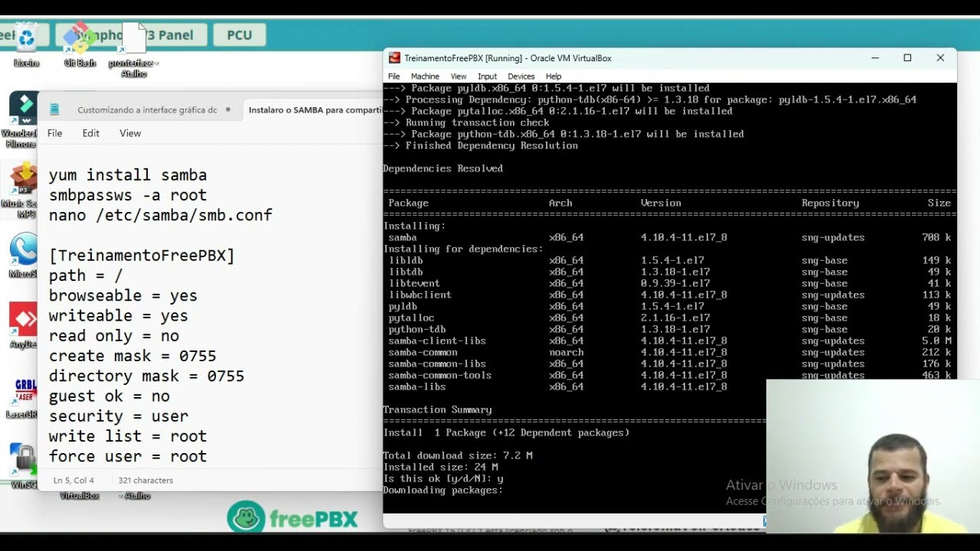Viewport: 980px width, 551px height.
Task: Open the PCU tab in the background page
Action: pyautogui.click(x=239, y=35)
